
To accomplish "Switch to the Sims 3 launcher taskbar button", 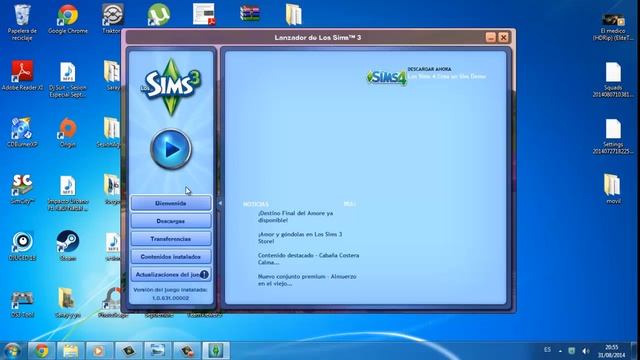I will point(216,351).
